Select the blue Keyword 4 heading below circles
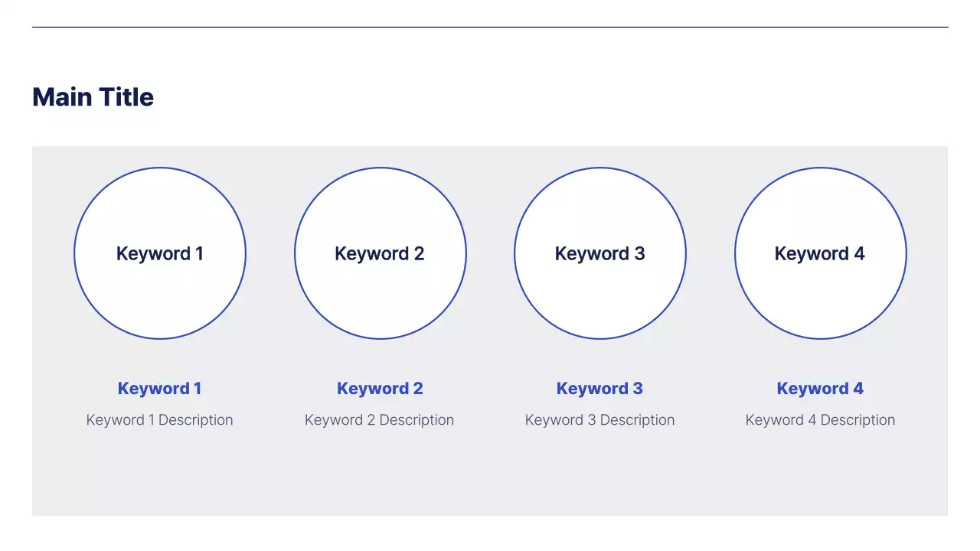Viewport: 980px width, 551px height. (x=820, y=389)
